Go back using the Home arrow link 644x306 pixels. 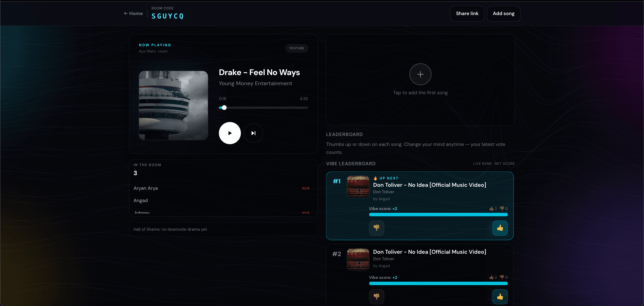(x=133, y=14)
